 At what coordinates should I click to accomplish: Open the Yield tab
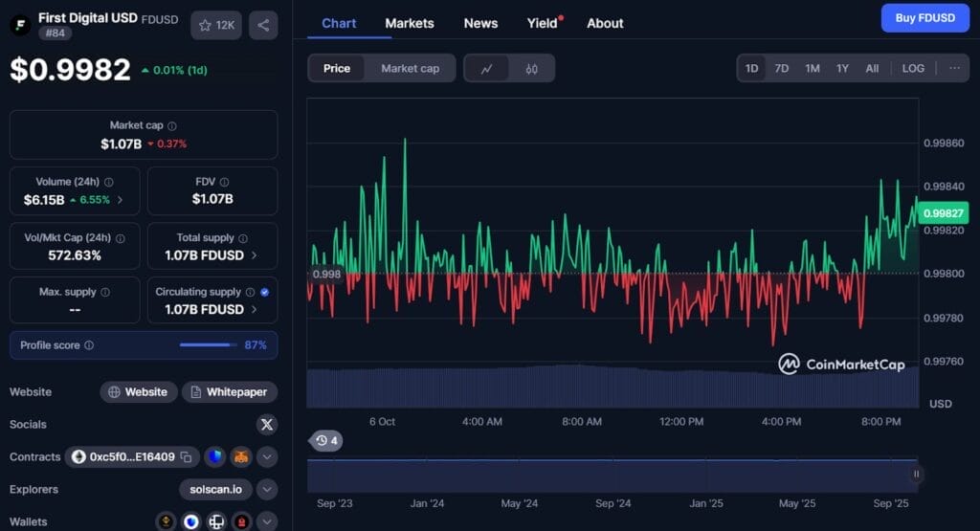[x=543, y=23]
